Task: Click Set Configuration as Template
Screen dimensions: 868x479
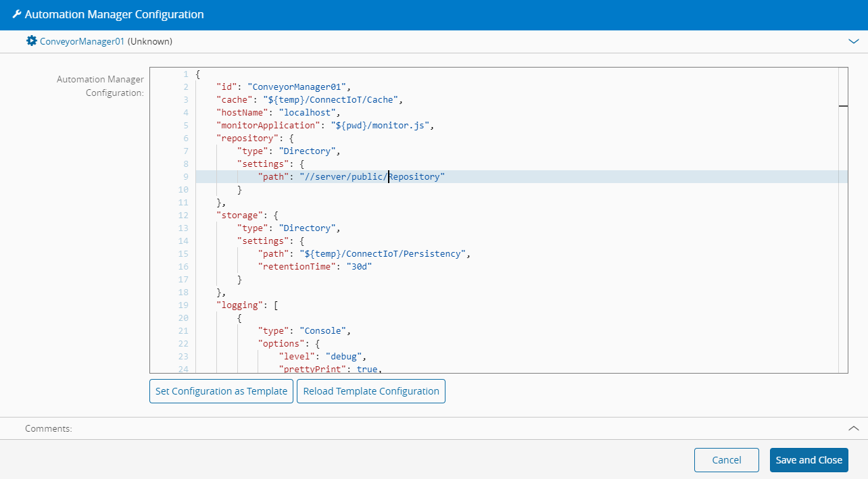Action: click(221, 391)
